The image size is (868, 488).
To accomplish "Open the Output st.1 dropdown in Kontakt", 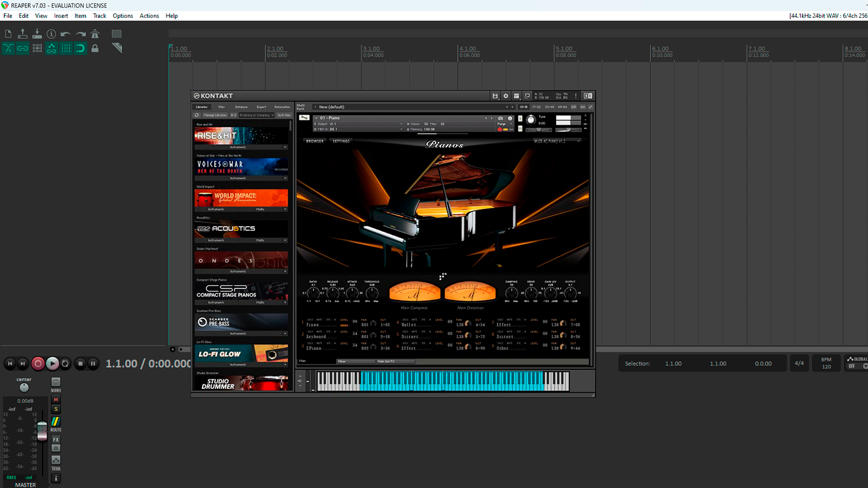I will [x=358, y=124].
